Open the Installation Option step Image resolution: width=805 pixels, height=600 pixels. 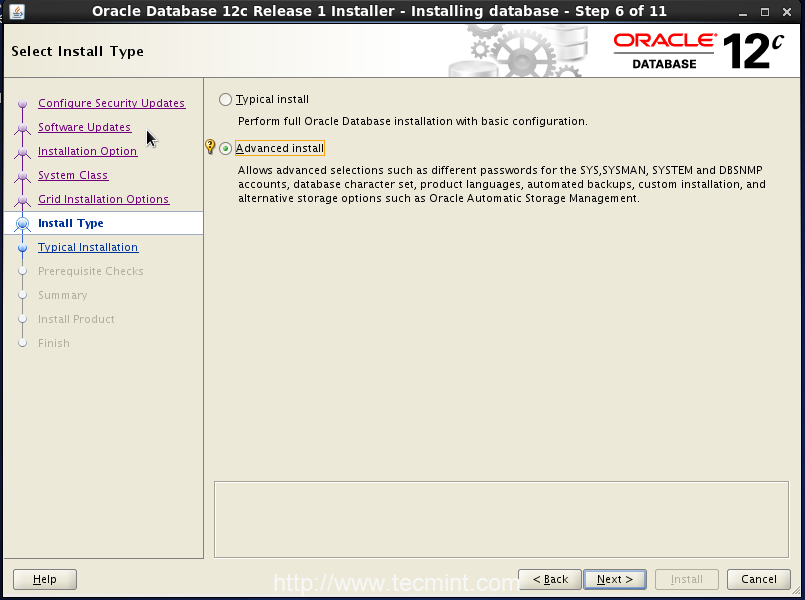pos(87,151)
